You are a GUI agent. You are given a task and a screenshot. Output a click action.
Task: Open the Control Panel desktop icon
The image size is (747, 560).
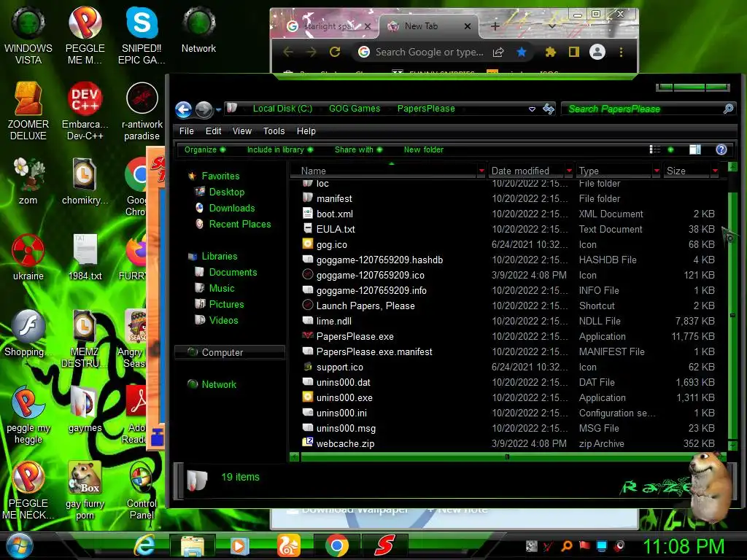point(142,491)
